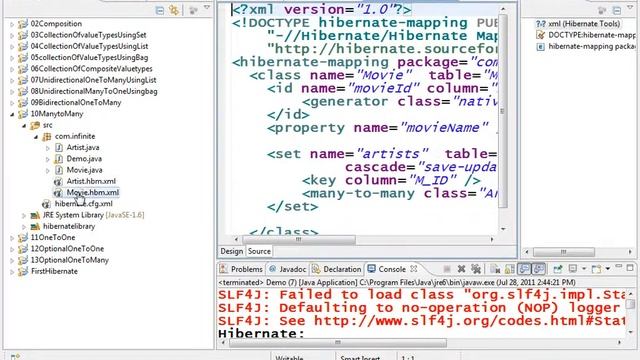Select the 11OneToOne project
Screen dimensions: 640x360
pyautogui.click(x=53, y=238)
